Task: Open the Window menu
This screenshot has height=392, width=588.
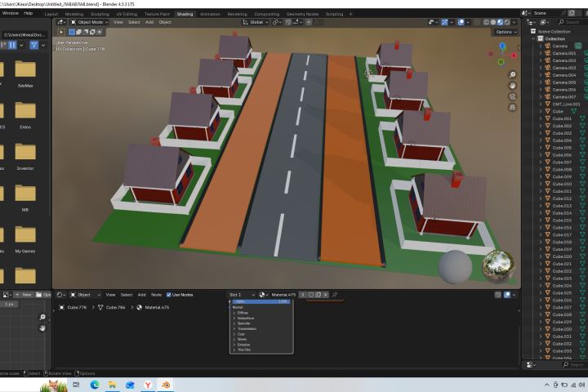Action: coord(11,14)
